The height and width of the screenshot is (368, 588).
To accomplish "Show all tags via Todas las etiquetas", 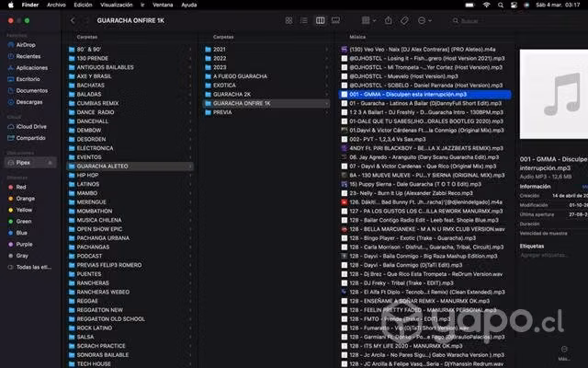I will pyautogui.click(x=34, y=267).
